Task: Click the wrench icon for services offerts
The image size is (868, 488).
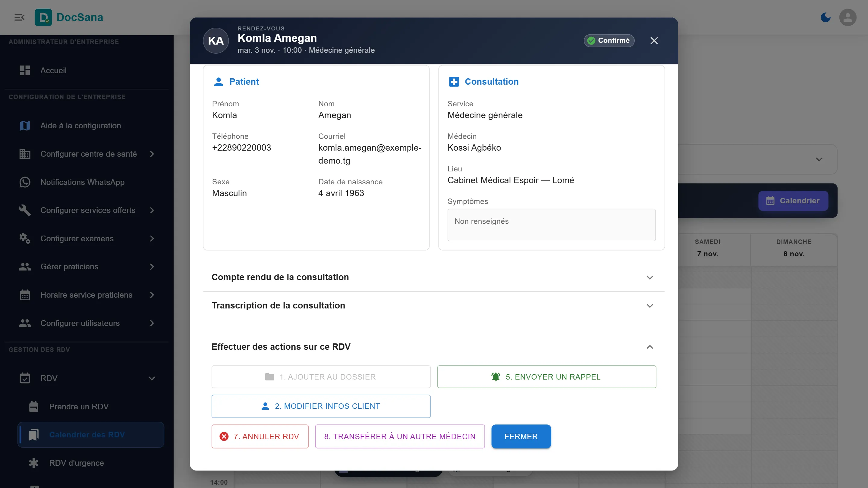Action: point(25,211)
